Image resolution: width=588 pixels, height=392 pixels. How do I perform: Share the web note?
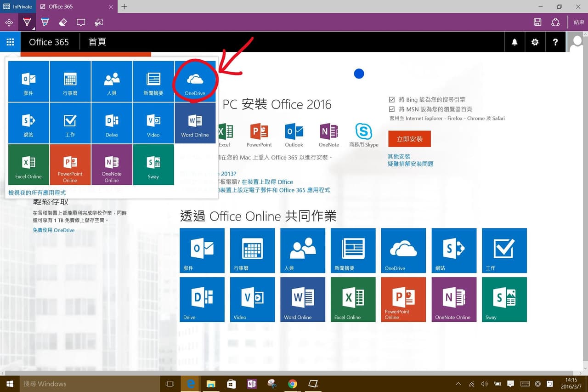click(555, 22)
